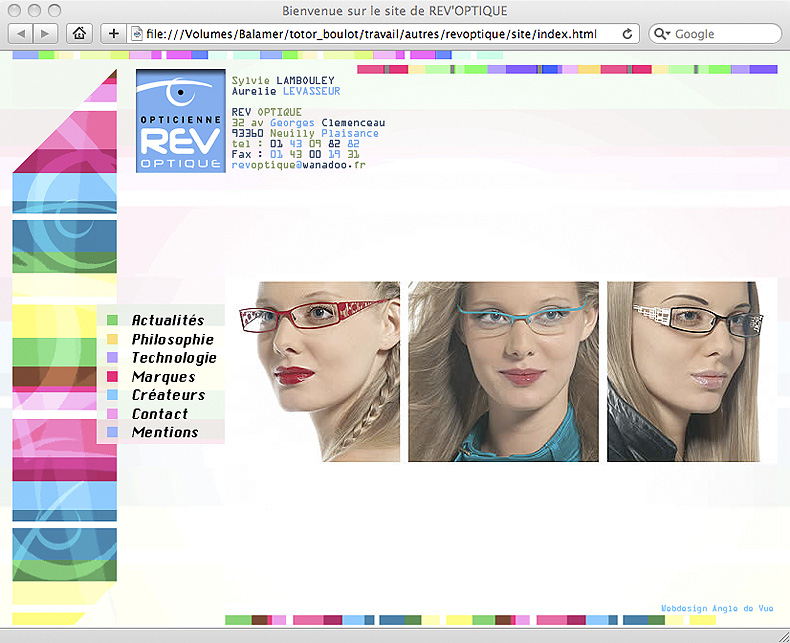View the Mentions page

(164, 433)
